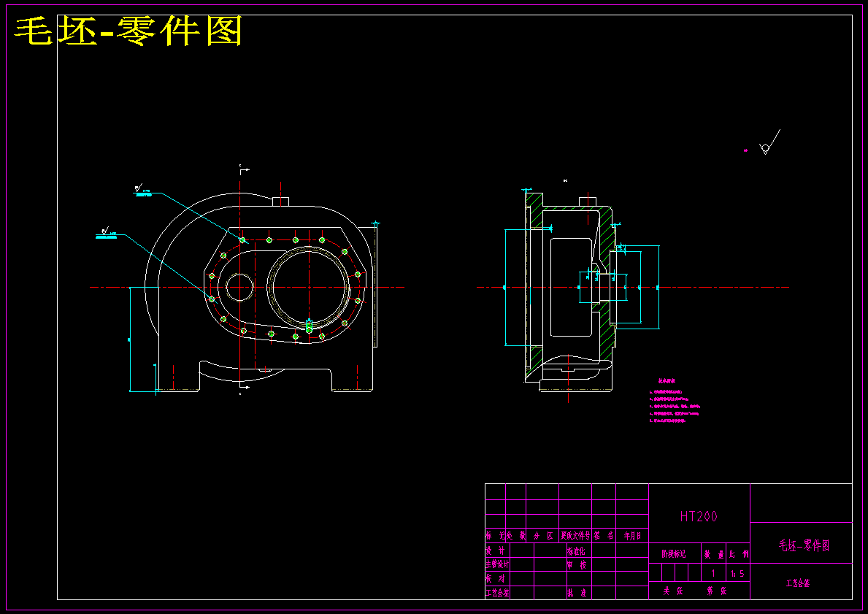Click the 比例 header cell

[x=739, y=553]
